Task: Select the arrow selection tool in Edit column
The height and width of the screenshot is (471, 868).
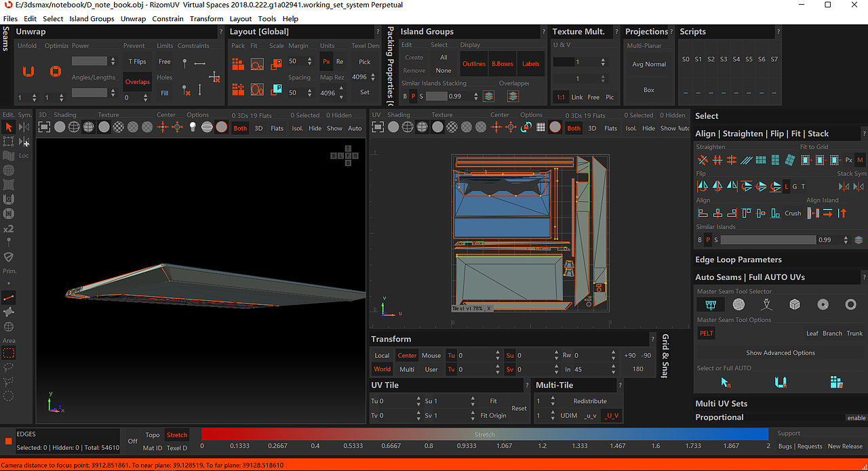Action: (x=9, y=127)
